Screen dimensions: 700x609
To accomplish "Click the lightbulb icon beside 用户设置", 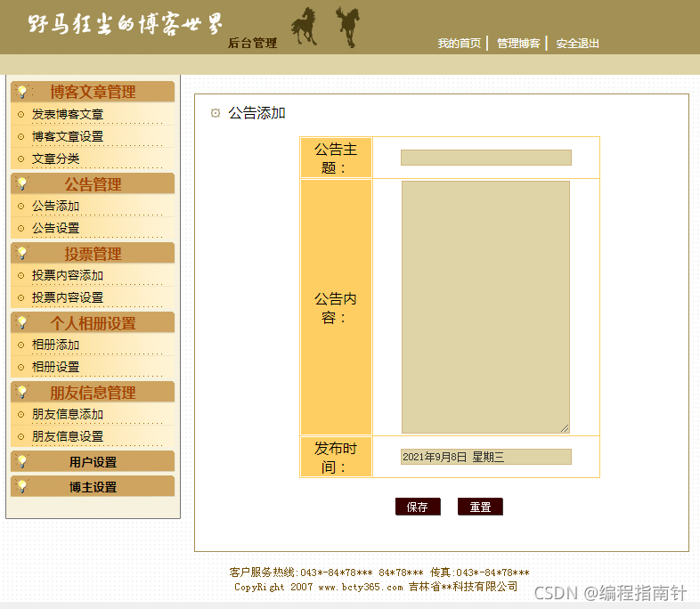I will [x=22, y=461].
